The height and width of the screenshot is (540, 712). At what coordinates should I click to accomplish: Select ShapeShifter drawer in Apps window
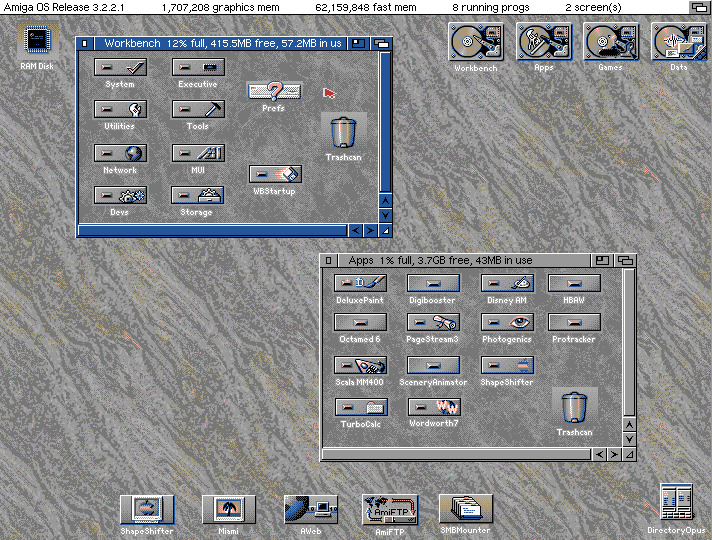(x=507, y=365)
